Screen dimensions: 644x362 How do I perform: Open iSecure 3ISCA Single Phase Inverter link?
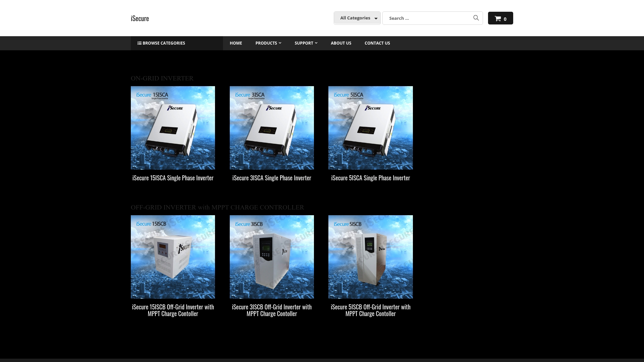pos(272,178)
